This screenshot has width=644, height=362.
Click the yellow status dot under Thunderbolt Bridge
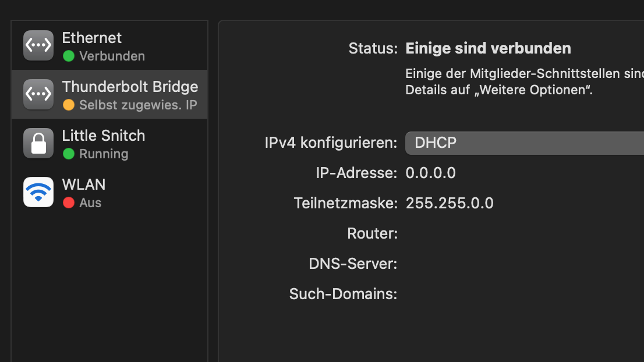(x=69, y=105)
